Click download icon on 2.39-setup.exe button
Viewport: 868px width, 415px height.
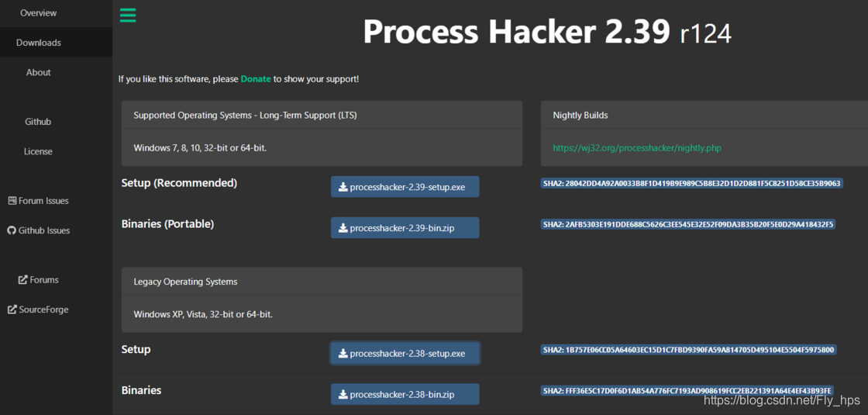tap(343, 187)
